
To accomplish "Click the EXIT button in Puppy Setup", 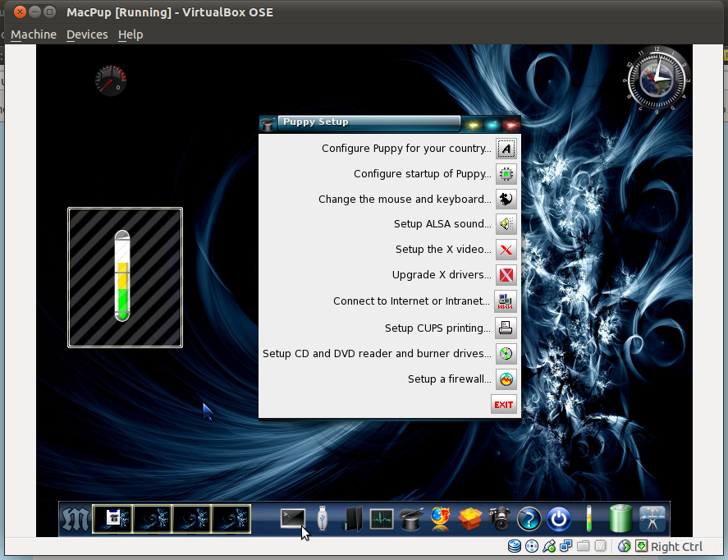I will point(503,404).
